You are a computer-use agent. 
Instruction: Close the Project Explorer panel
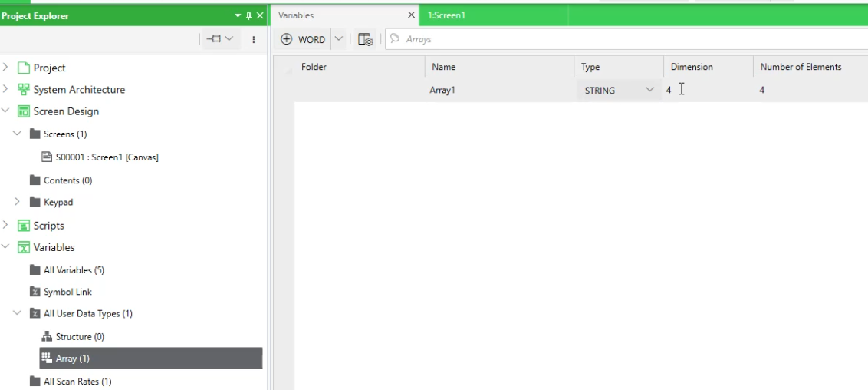tap(260, 15)
